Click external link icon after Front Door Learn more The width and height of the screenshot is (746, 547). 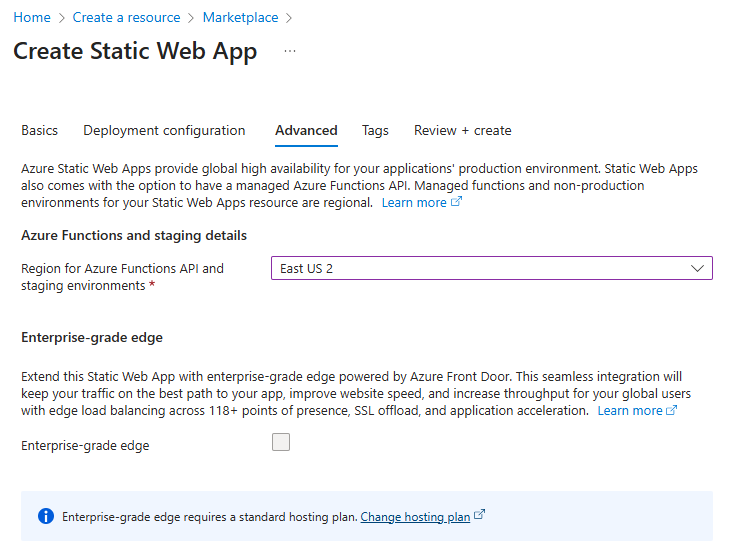672,410
